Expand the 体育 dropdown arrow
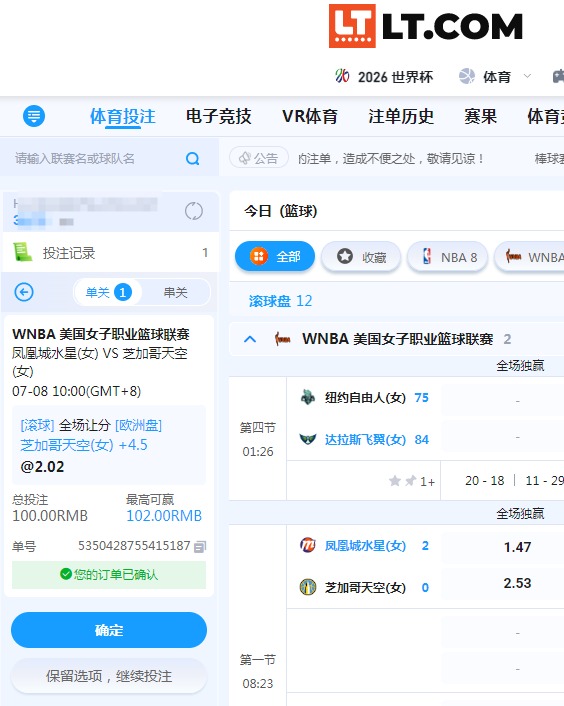The height and width of the screenshot is (706, 564). point(527,76)
